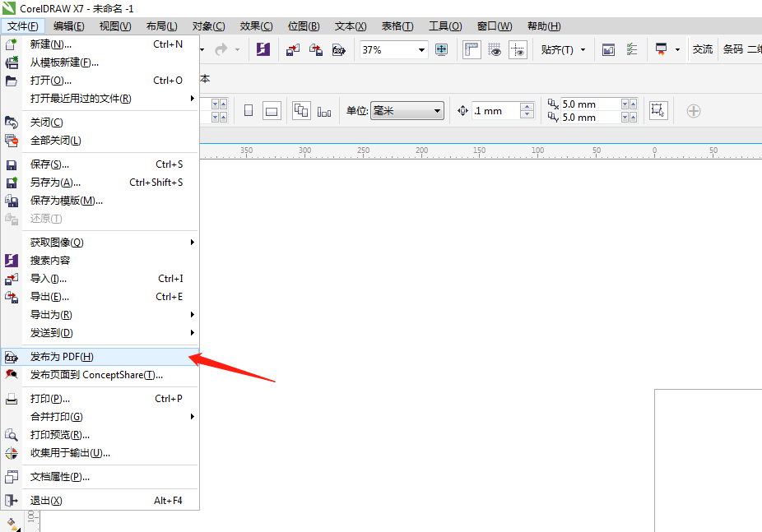Viewport: 762px width, 532px height.
Task: Choose 从模板新建(F)... entry
Action: (100, 62)
